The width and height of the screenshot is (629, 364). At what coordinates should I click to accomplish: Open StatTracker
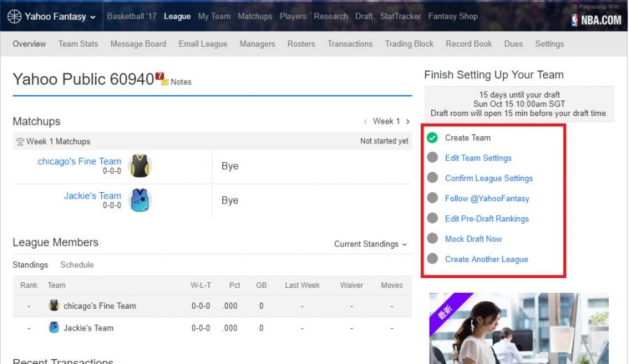point(400,17)
